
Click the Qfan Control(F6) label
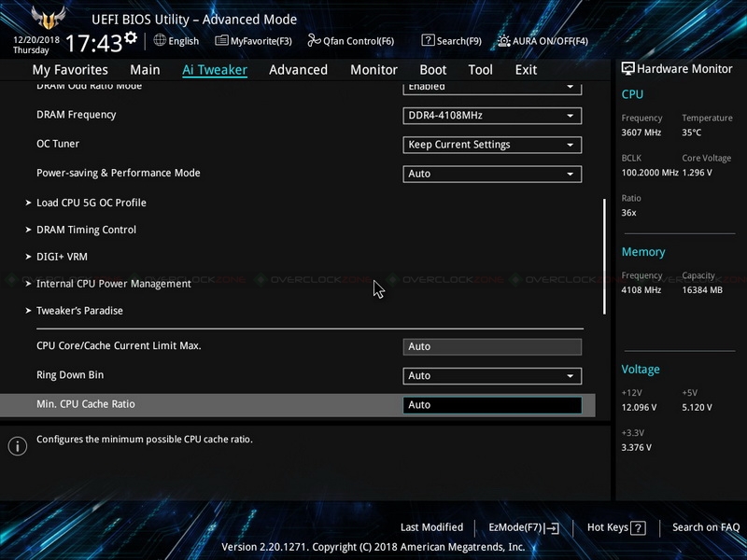tap(359, 41)
